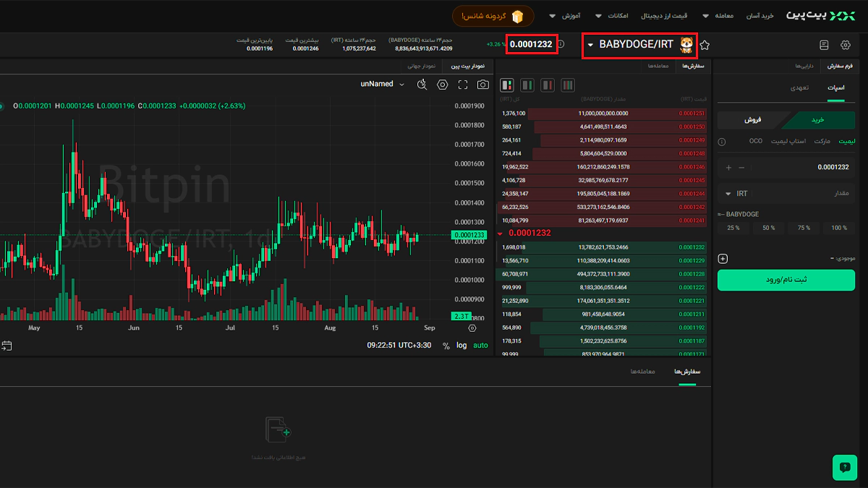Take a chart snapshot with camera icon

pos(483,85)
